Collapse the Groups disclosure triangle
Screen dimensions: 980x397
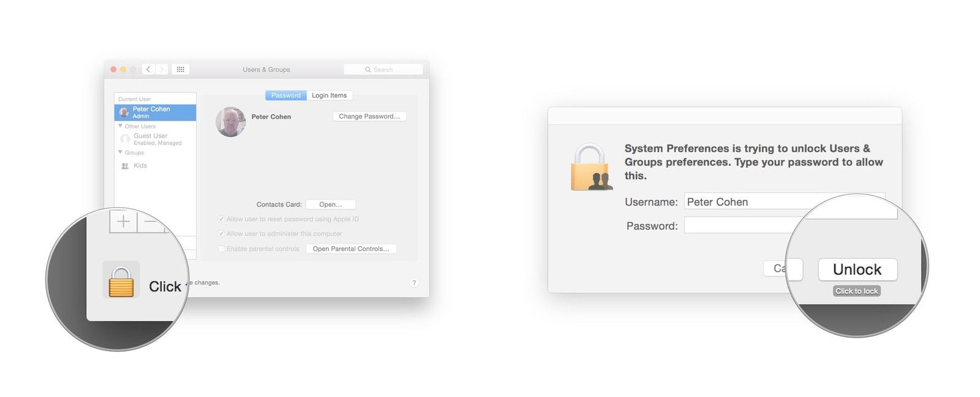[120, 153]
